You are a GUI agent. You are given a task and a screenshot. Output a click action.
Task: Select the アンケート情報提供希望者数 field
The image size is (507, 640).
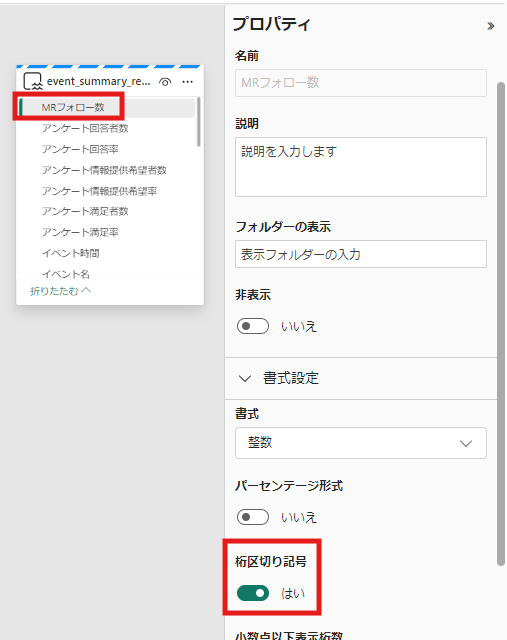104,170
